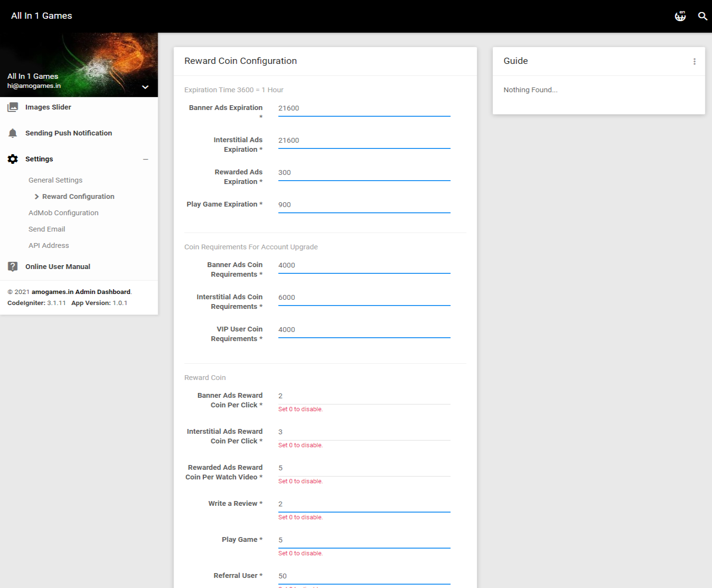Open Send Email settings page
The image size is (712, 588).
coord(47,229)
